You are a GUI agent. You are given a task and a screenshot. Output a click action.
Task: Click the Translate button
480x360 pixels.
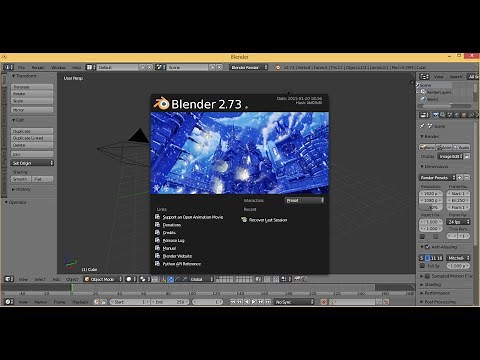[x=32, y=87]
